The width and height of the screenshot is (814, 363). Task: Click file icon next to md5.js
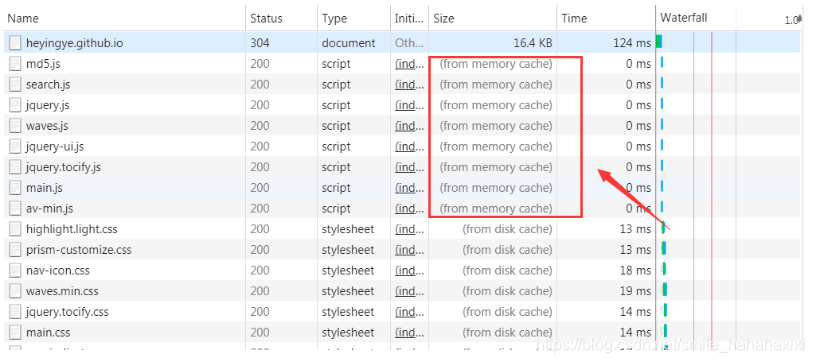point(16,64)
